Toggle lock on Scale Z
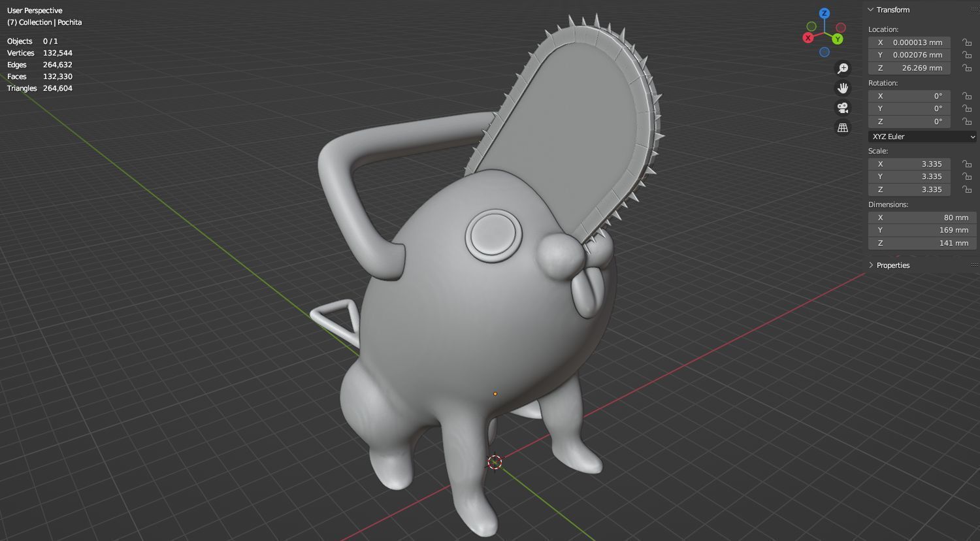Screen dimensions: 980x541 point(966,189)
